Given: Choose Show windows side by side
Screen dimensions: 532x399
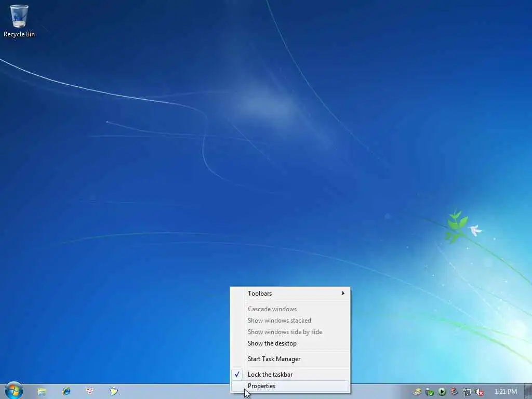Looking at the screenshot, I should click(290, 332).
